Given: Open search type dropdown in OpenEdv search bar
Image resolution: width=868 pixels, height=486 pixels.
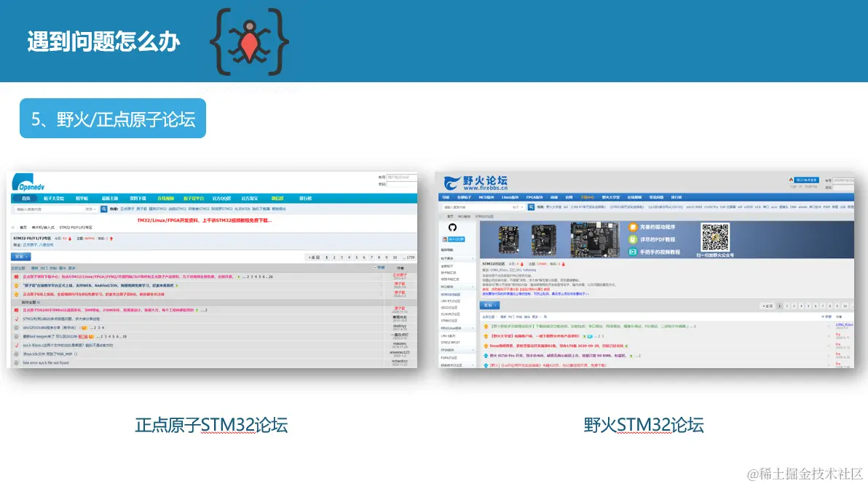Looking at the screenshot, I should (x=91, y=209).
